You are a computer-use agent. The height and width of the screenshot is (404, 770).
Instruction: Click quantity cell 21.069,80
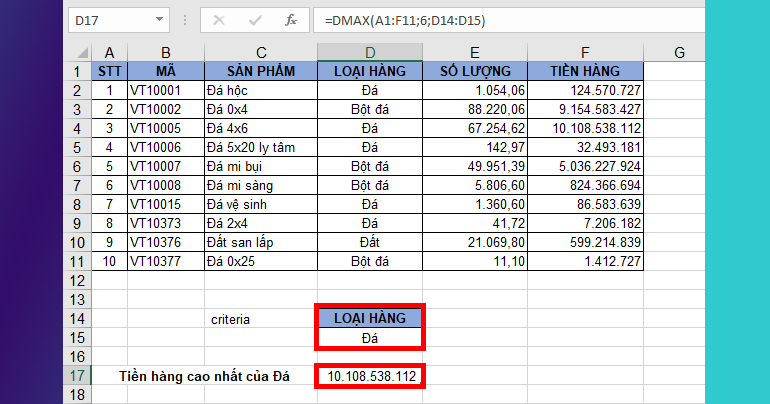475,242
